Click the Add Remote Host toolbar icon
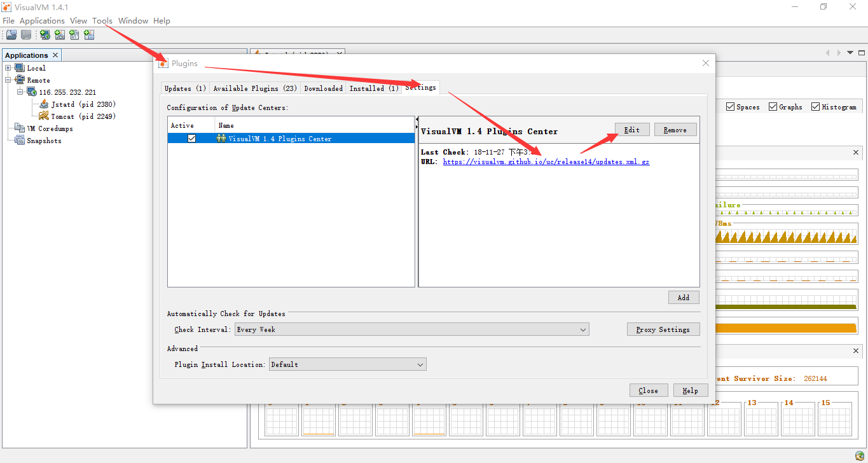 point(45,35)
